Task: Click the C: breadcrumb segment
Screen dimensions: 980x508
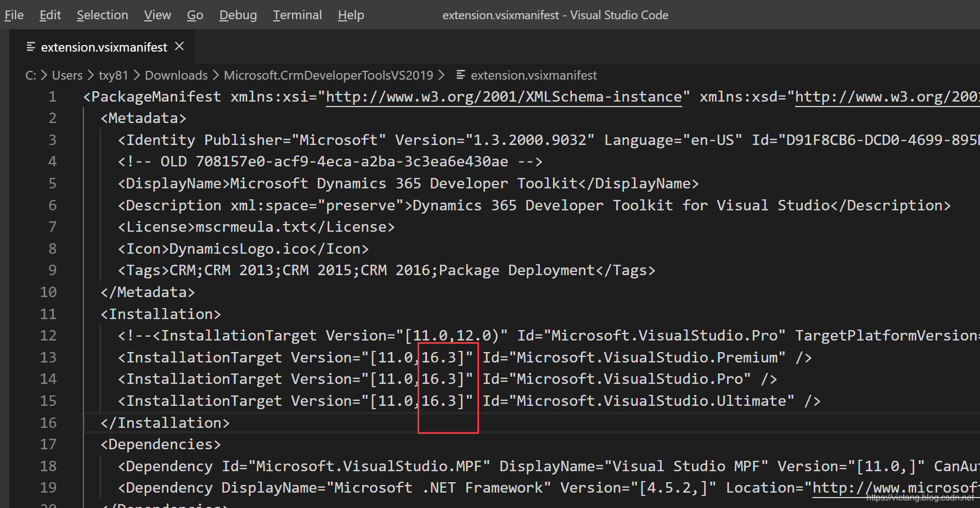Action: pos(31,75)
